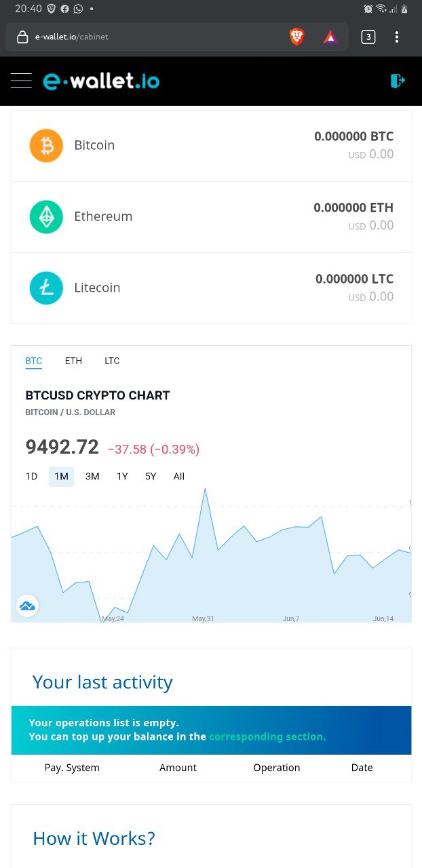Open the browser tabs counter
Screen dimensions: 422x868
(x=368, y=37)
